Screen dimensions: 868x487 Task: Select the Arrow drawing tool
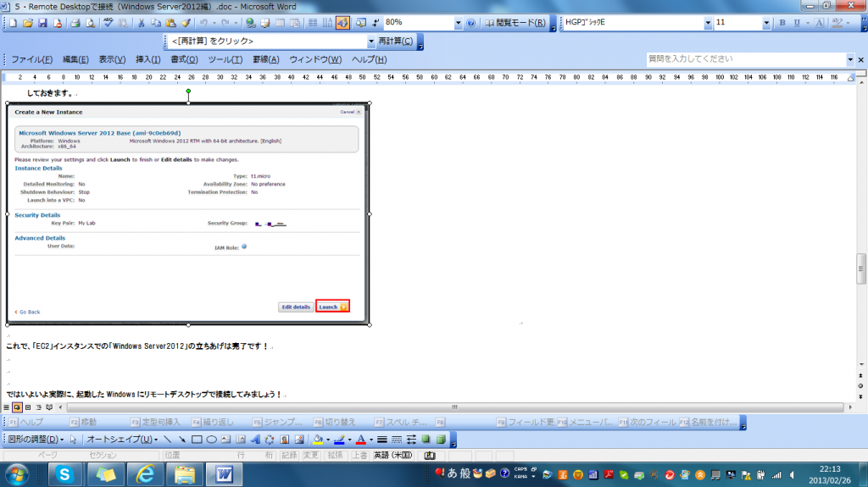(x=181, y=440)
